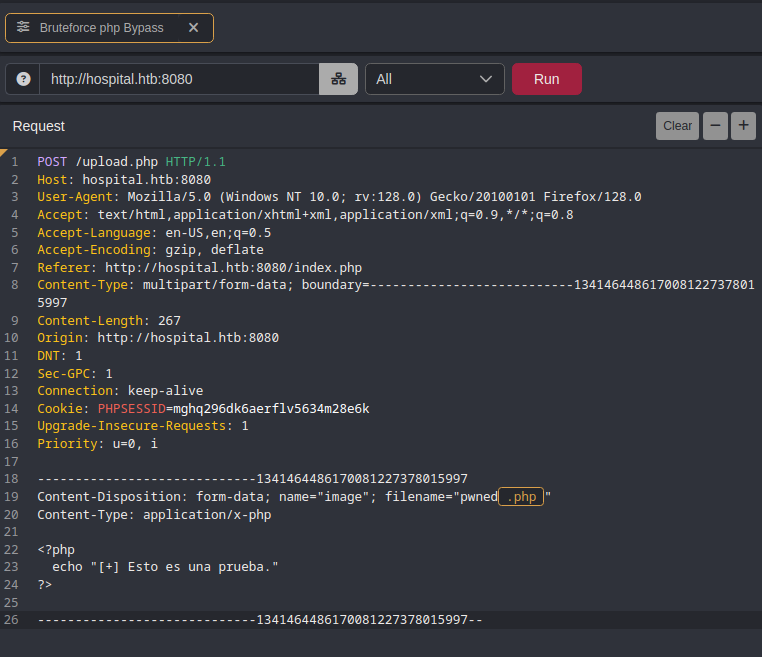The width and height of the screenshot is (762, 657).
Task: Click the PHPSESSID cookie value
Action: (x=271, y=409)
